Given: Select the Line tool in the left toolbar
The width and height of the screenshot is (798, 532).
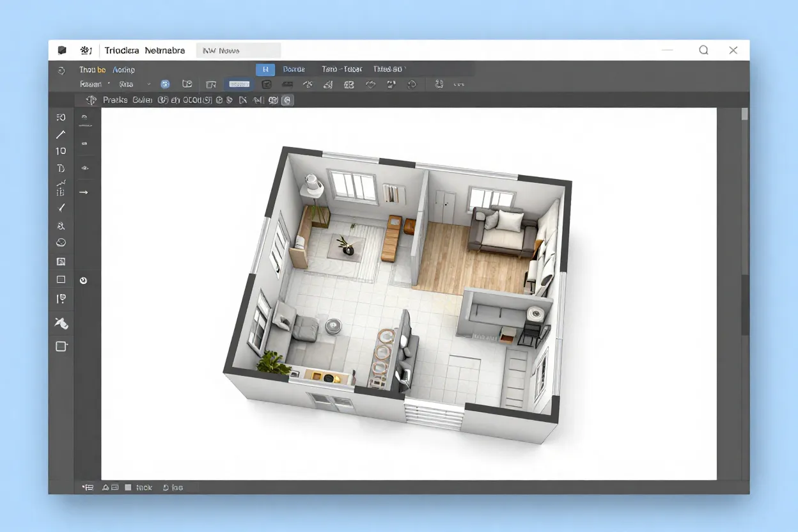Looking at the screenshot, I should pyautogui.click(x=61, y=134).
